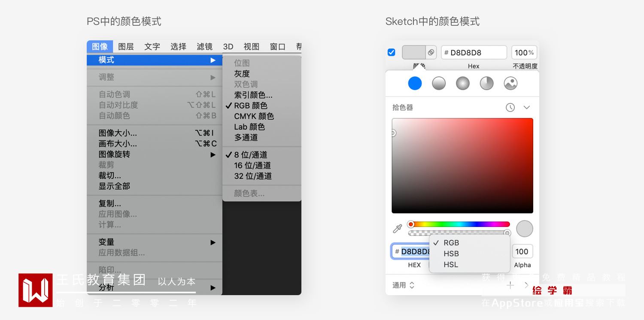
Task: Select the checked RGB 颜色 mode
Action: pyautogui.click(x=262, y=106)
